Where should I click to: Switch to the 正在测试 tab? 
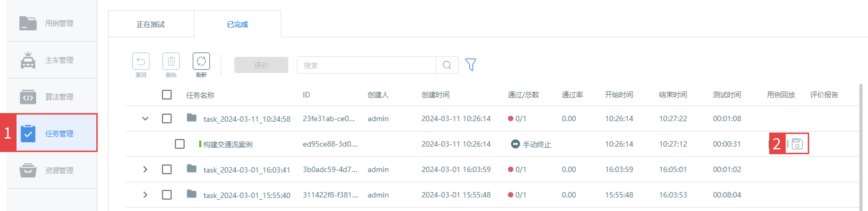point(151,24)
